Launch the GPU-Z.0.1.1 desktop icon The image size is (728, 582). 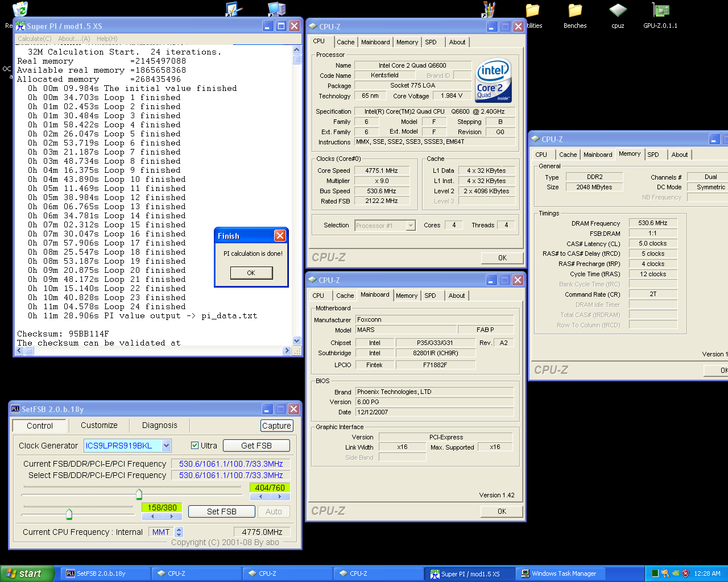[660, 15]
